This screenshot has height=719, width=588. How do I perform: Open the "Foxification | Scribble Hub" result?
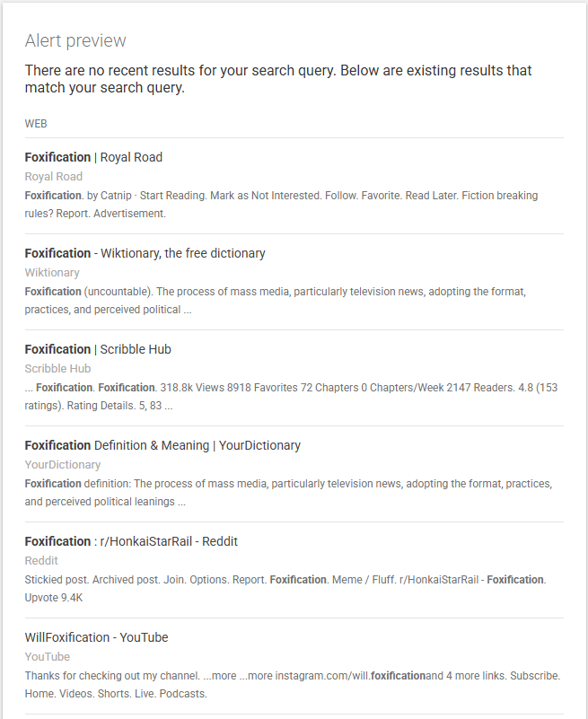(98, 349)
